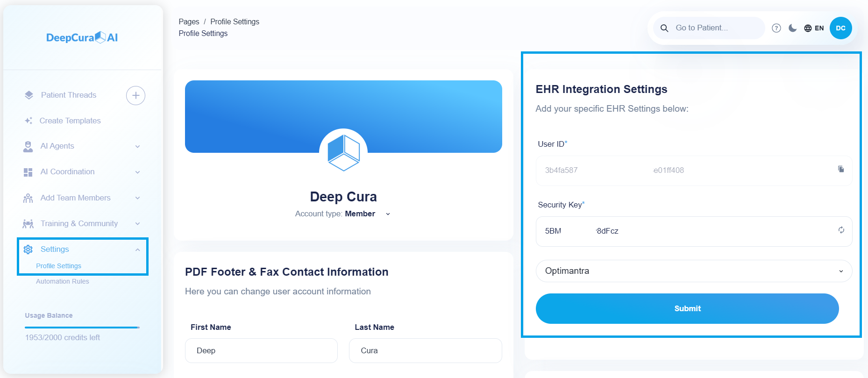Viewport: 868px width, 378px height.
Task: Select Training & Community menu item
Action: (x=79, y=223)
